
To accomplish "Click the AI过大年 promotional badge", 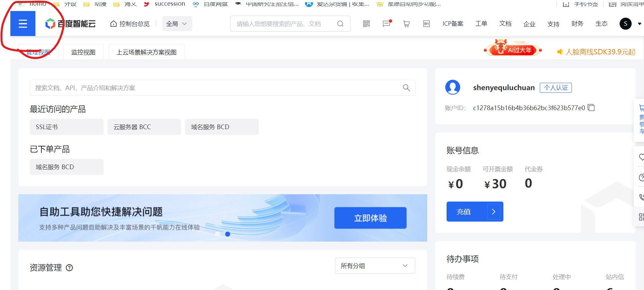I will [x=513, y=48].
